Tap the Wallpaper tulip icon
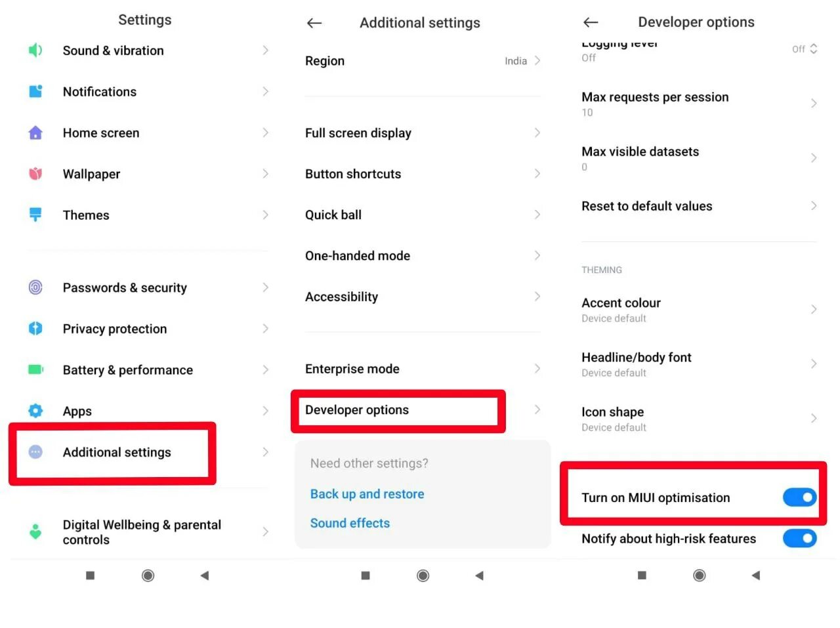 [35, 174]
